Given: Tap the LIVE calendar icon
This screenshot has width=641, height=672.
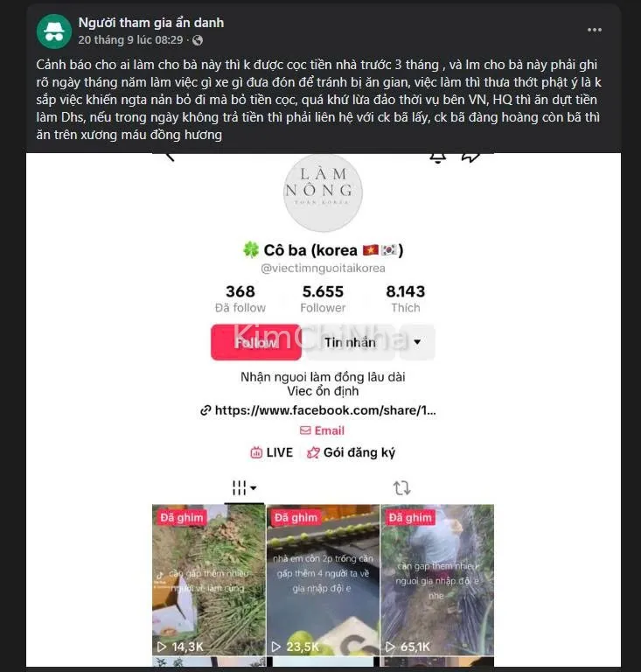Looking at the screenshot, I should coord(256,452).
